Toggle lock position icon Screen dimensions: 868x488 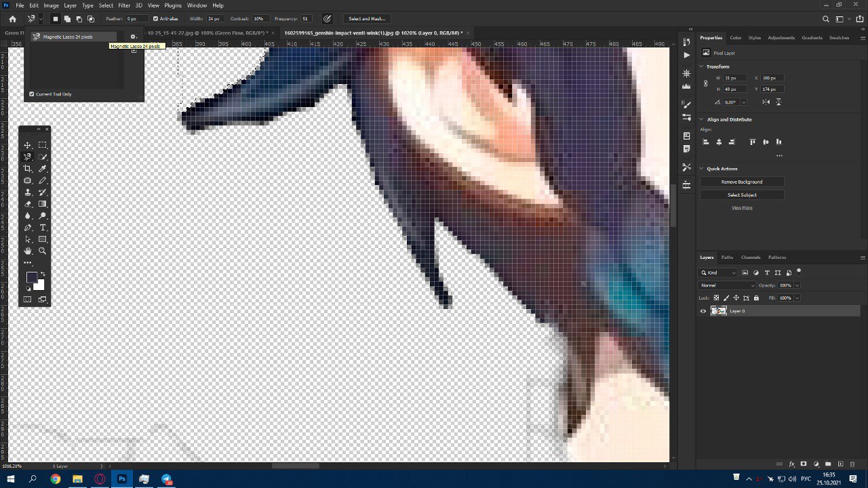(736, 298)
